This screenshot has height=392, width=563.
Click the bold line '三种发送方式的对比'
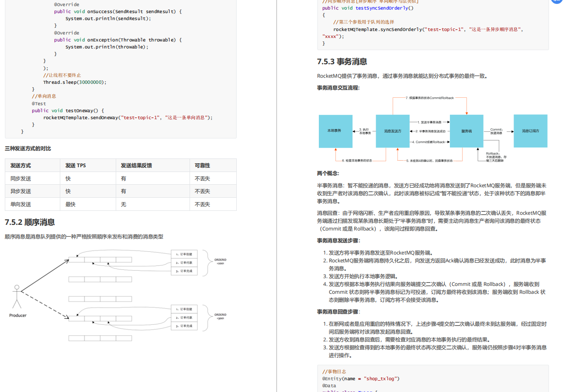[28, 149]
